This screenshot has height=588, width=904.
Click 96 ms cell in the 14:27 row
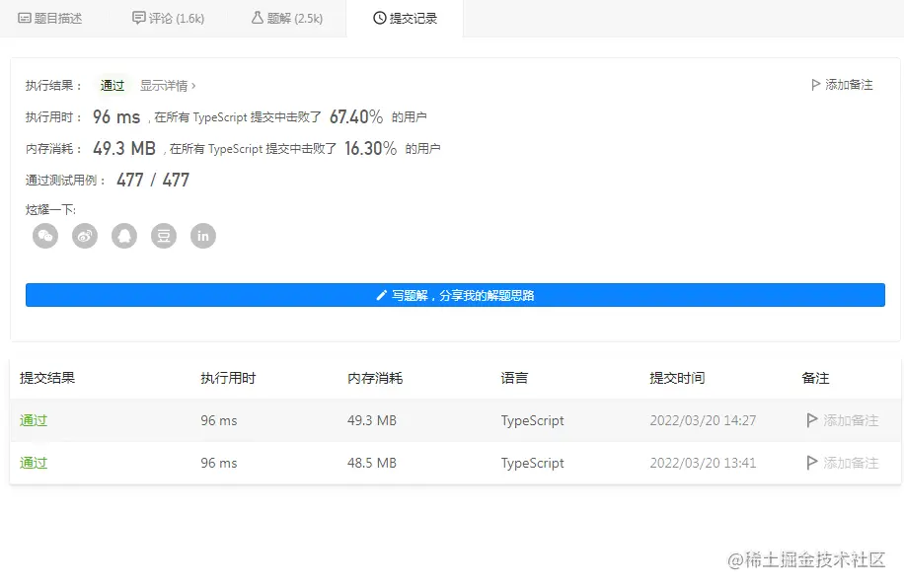219,420
